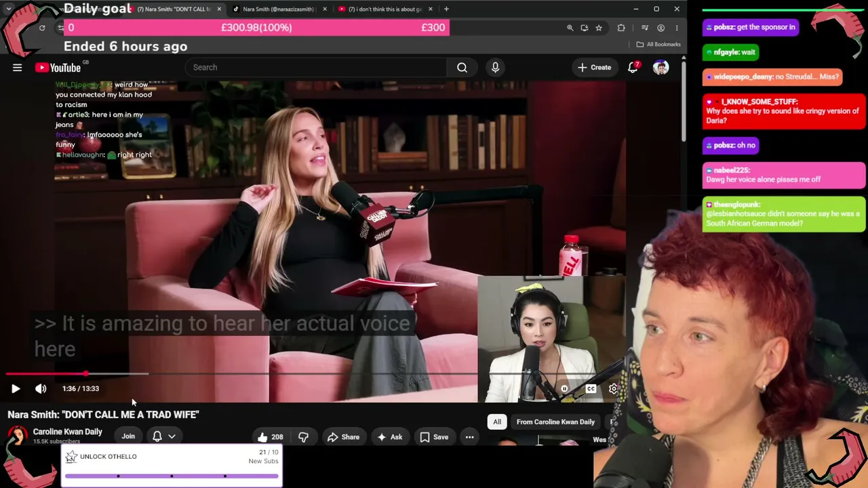Click nabeel225's "Dawg her voice" message
The image size is (868, 488).
(x=784, y=175)
